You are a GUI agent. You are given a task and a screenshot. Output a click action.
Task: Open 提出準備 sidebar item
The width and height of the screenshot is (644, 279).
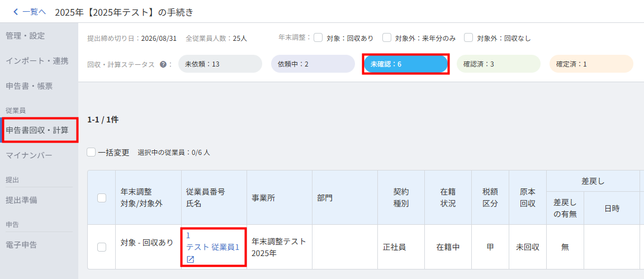(x=21, y=200)
